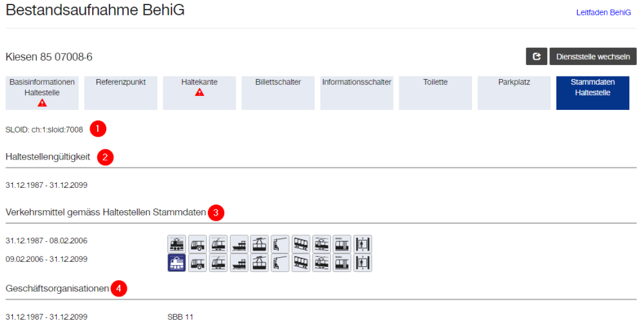Image resolution: width=644 pixels, height=328 pixels.
Task: Go to the Haltekante tab
Action: 199,93
